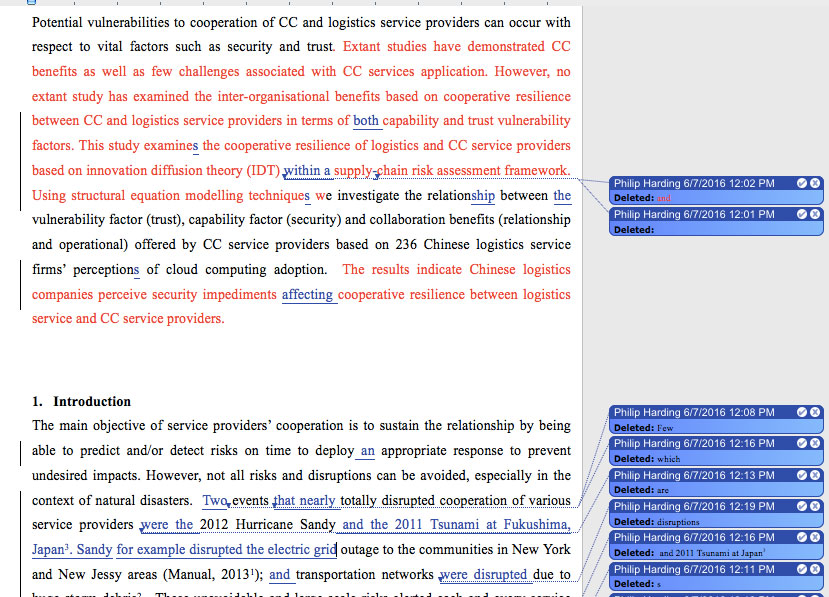Viewport: 829px width, 597px height.
Task: Accept the 12:02 PM deletion of 'and'
Action: click(x=802, y=183)
